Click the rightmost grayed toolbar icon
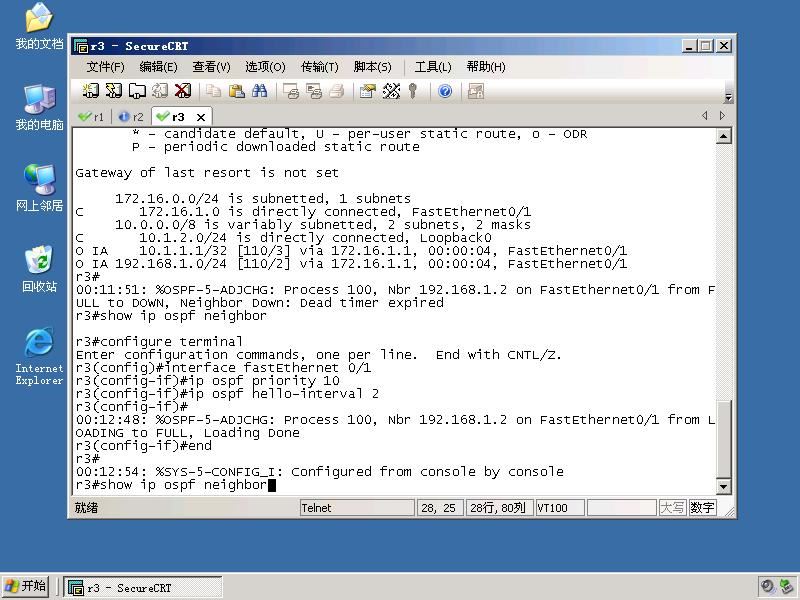The image size is (800, 600). 476,91
